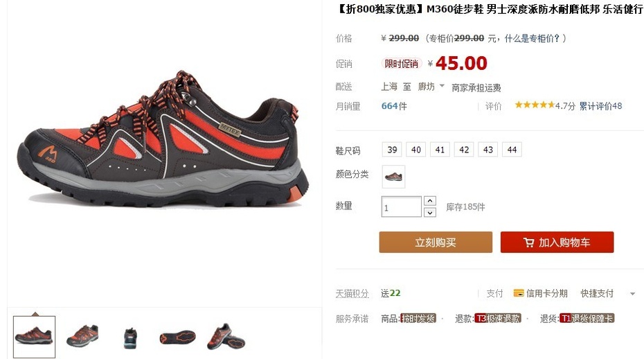Decrease quantity with the down arrow

[429, 213]
